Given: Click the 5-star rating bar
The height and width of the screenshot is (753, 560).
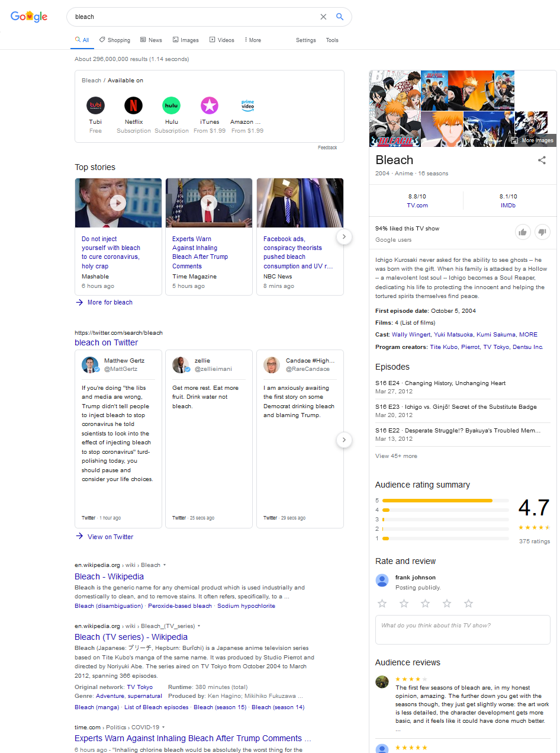Looking at the screenshot, I should [445, 501].
